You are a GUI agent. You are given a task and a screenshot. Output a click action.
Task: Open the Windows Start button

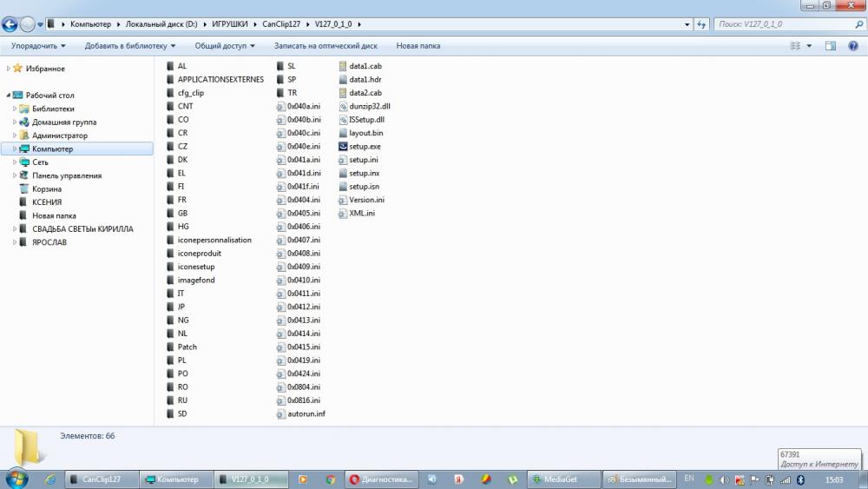point(16,479)
